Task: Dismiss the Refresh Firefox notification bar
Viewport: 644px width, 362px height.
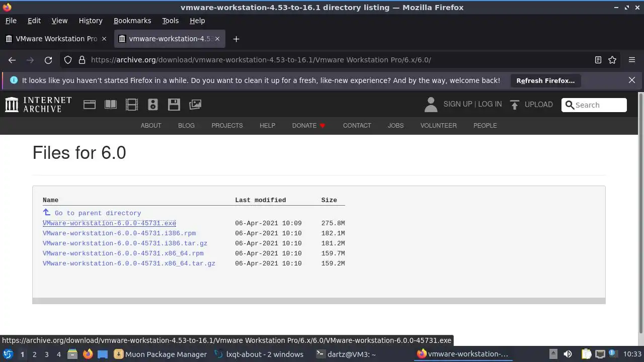Action: [x=632, y=80]
